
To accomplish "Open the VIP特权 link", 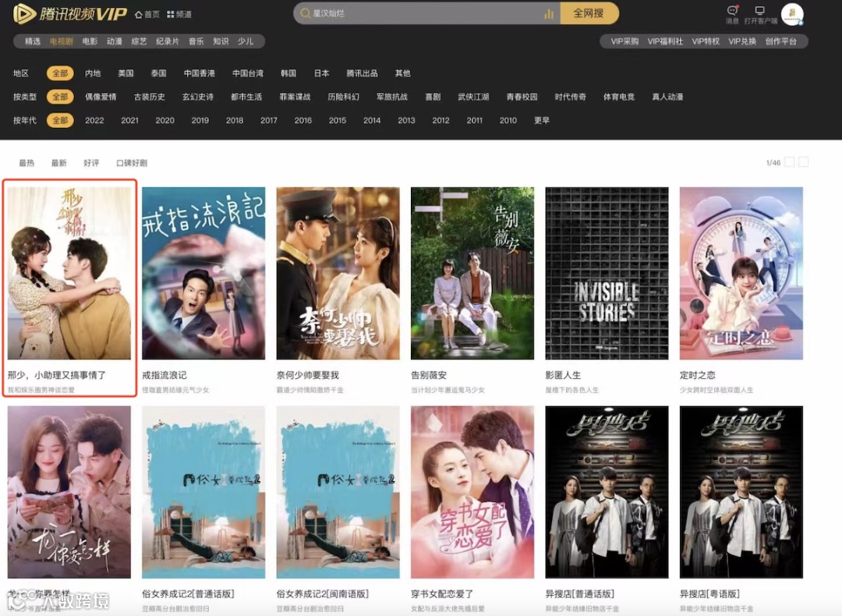I will (x=706, y=41).
